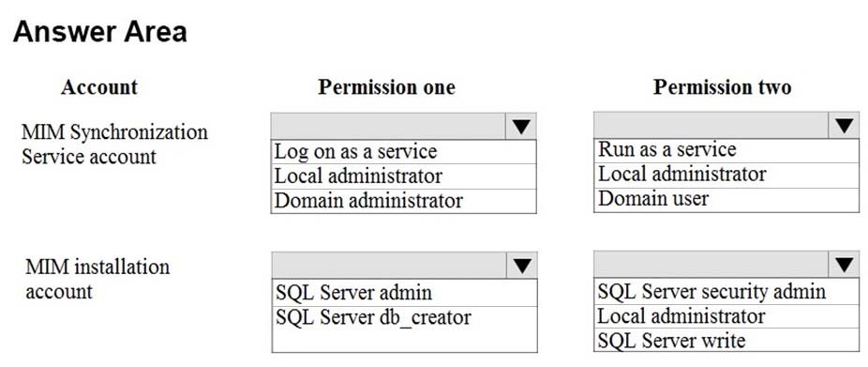Select the 'SQL Server db_creator' option
Viewport: 868px width, 367px height.
(404, 317)
